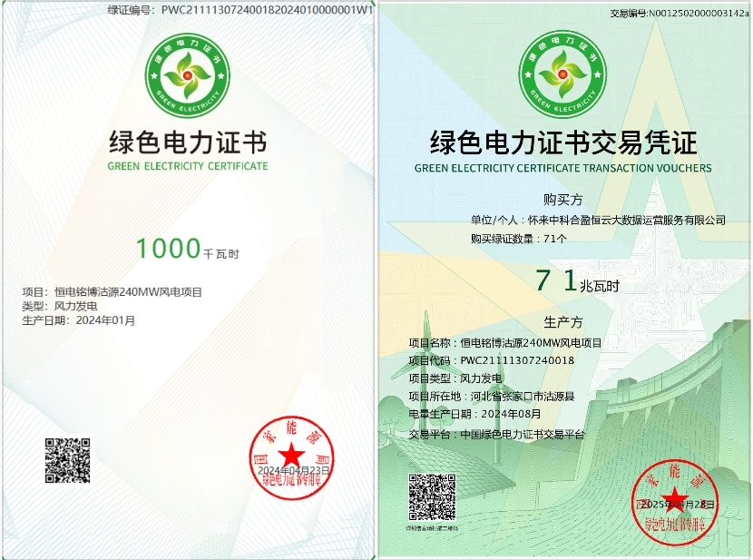This screenshot has width=753, height=560.
Task: Click 单位/个人 buyer company line
Action: coord(598,220)
